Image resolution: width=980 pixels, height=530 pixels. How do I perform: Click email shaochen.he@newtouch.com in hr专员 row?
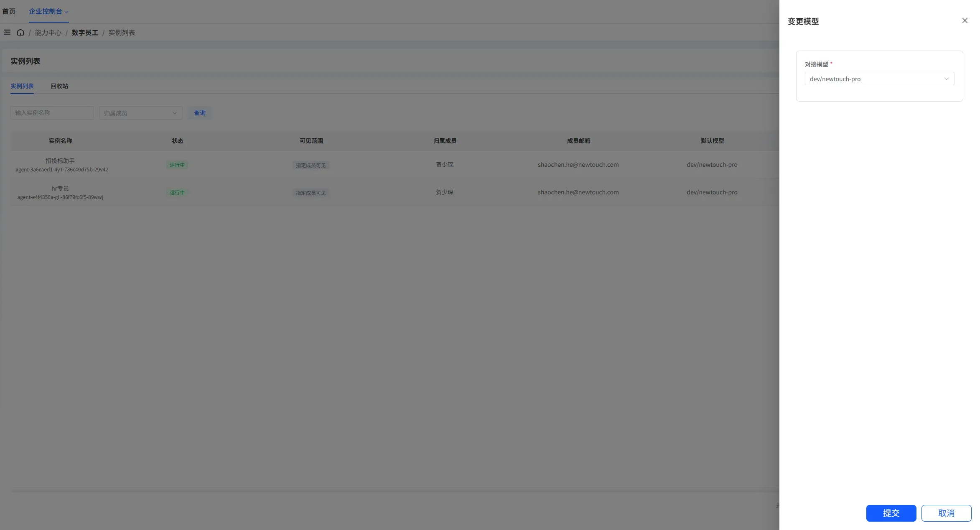578,192
